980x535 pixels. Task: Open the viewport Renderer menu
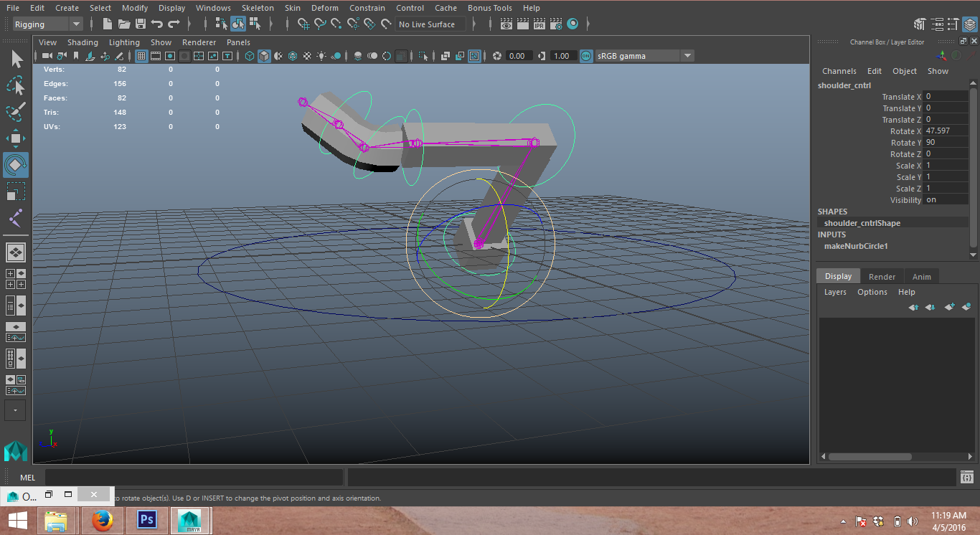pos(199,42)
